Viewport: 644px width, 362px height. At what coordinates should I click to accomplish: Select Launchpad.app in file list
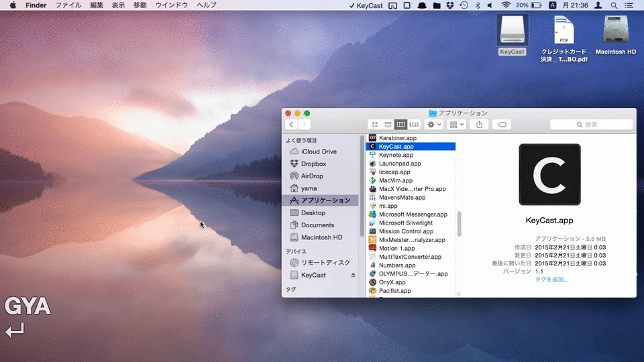411,164
